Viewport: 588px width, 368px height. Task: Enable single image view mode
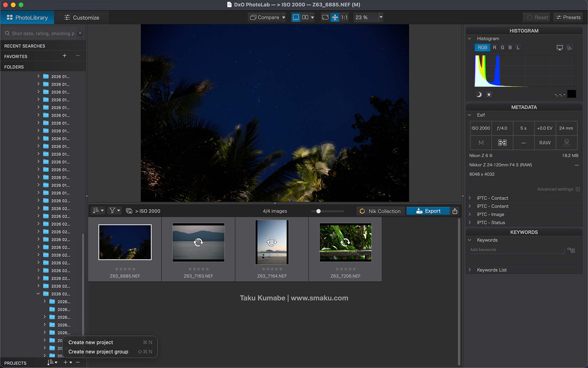coord(296,17)
